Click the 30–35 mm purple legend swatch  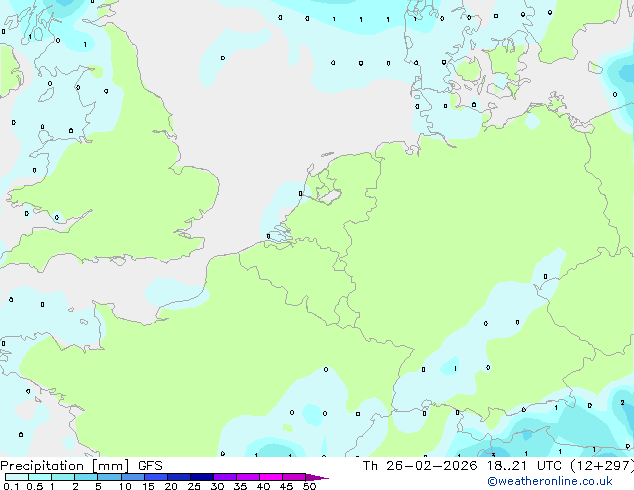pyautogui.click(x=225, y=477)
